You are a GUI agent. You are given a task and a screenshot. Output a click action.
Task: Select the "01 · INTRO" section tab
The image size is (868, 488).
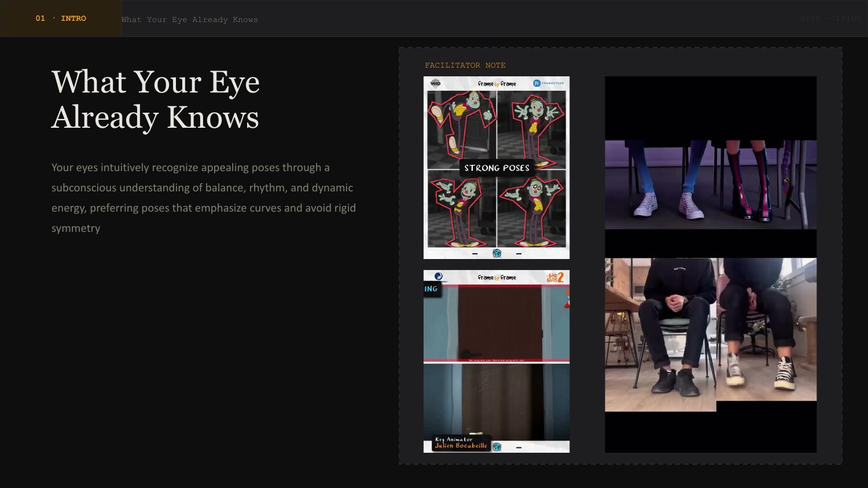(x=61, y=19)
